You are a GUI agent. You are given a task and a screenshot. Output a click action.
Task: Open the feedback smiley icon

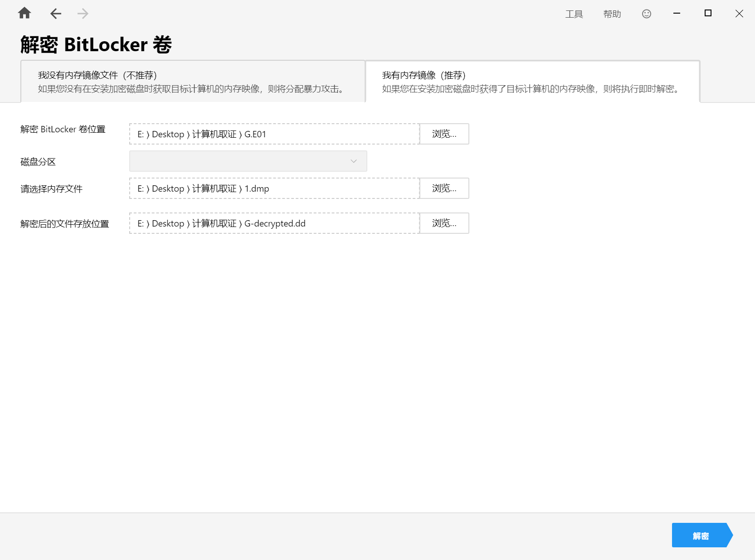(647, 14)
